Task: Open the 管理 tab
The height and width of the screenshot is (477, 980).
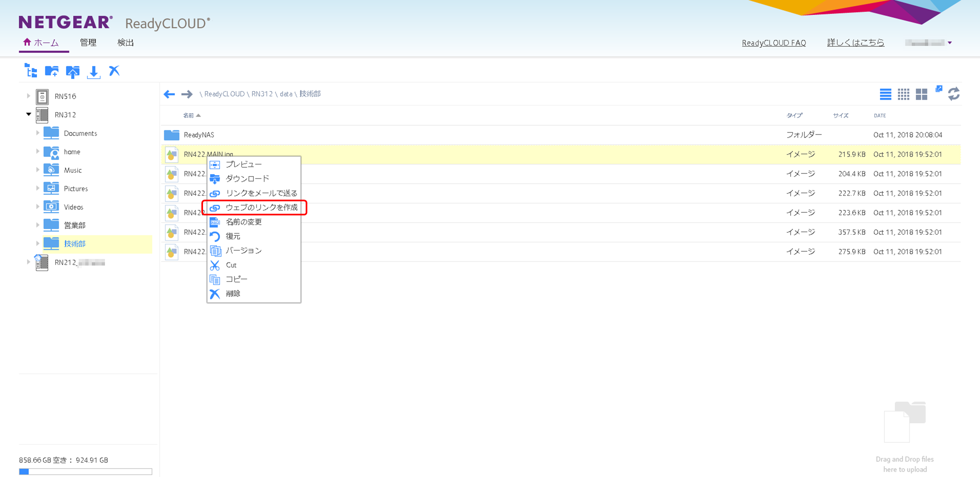Action: pos(88,43)
